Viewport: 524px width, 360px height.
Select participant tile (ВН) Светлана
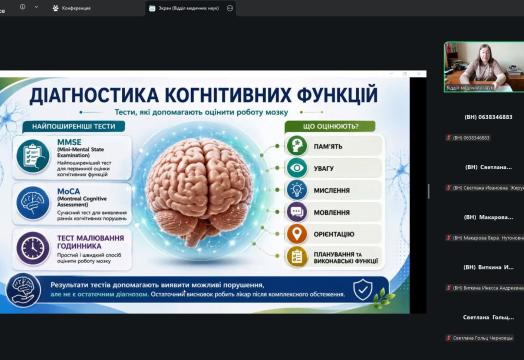488,167
